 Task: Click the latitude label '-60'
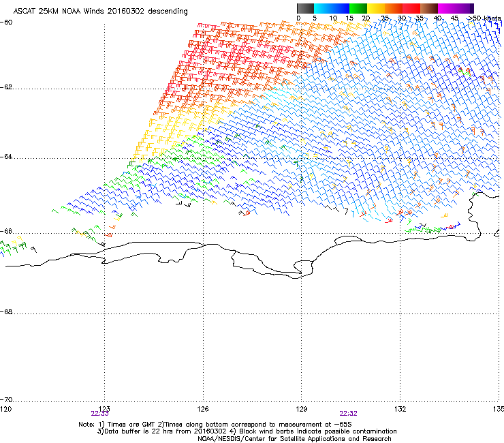pos(6,22)
